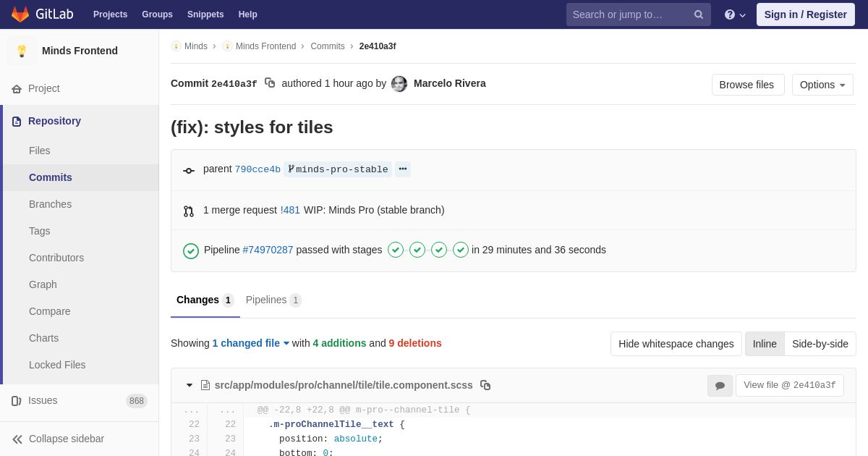Switch to the Pipelines tab
The height and width of the screenshot is (456, 868).
[x=273, y=300]
